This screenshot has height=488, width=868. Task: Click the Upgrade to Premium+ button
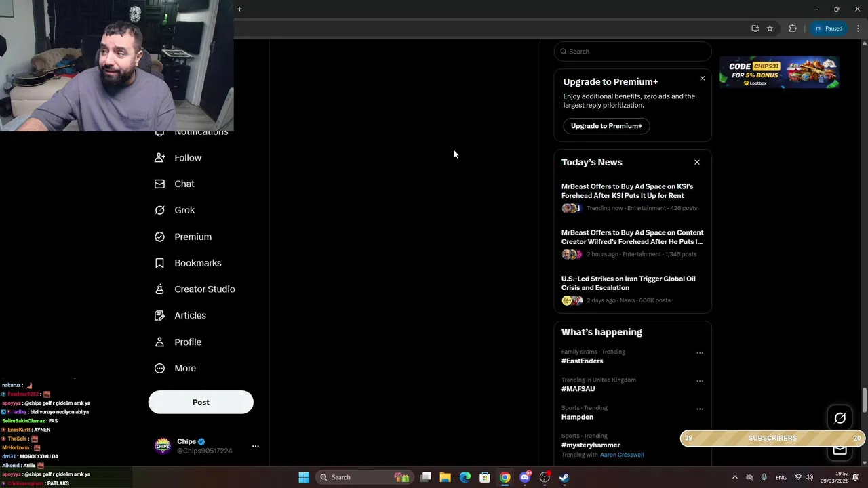[606, 126]
